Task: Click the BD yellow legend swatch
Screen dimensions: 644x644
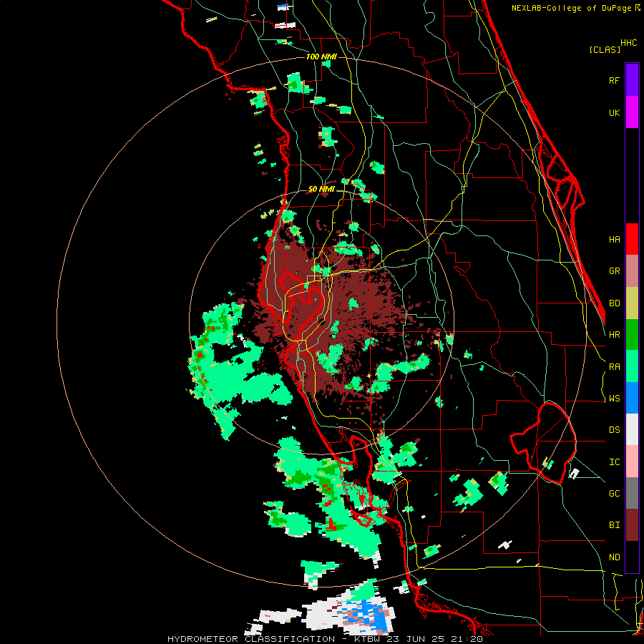Action: click(632, 303)
